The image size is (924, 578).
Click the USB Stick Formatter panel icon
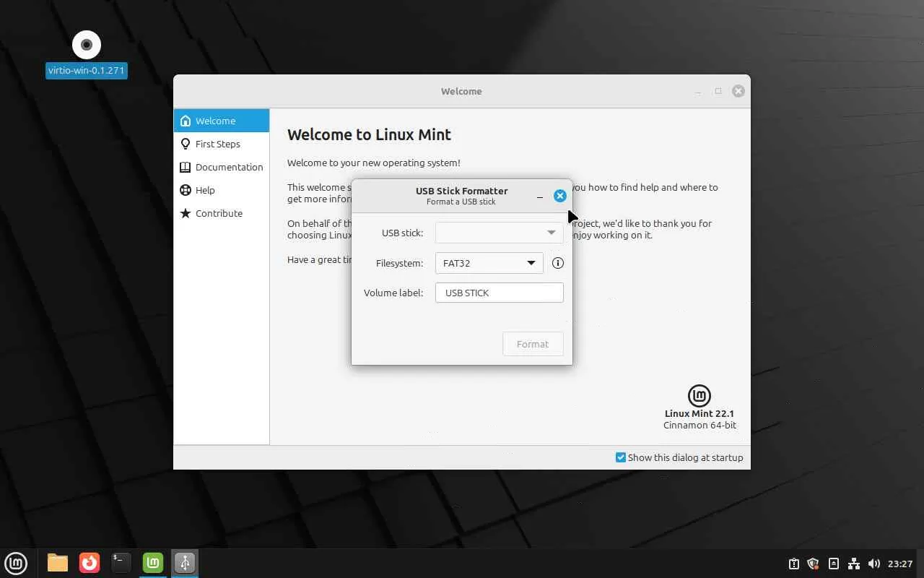click(185, 563)
